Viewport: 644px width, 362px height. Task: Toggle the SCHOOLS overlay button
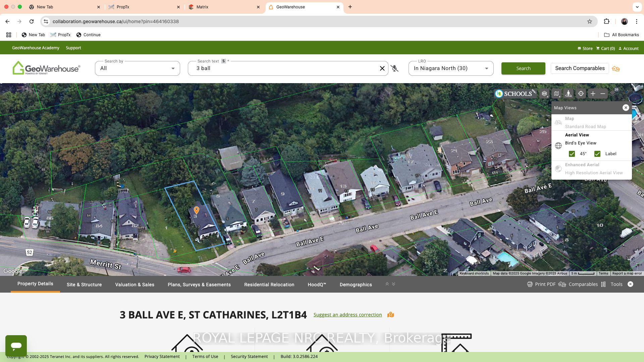tap(516, 94)
